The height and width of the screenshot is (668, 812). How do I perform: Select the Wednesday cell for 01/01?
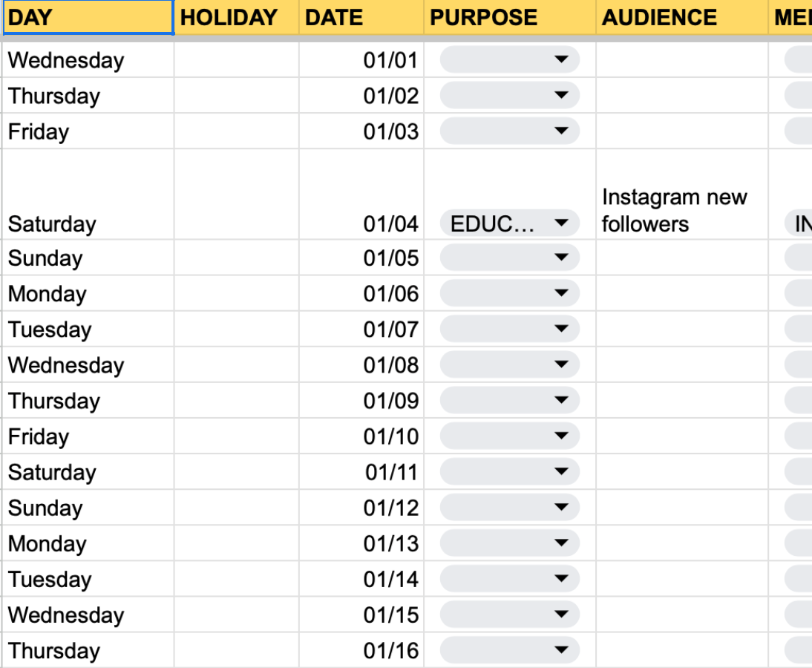[88, 60]
